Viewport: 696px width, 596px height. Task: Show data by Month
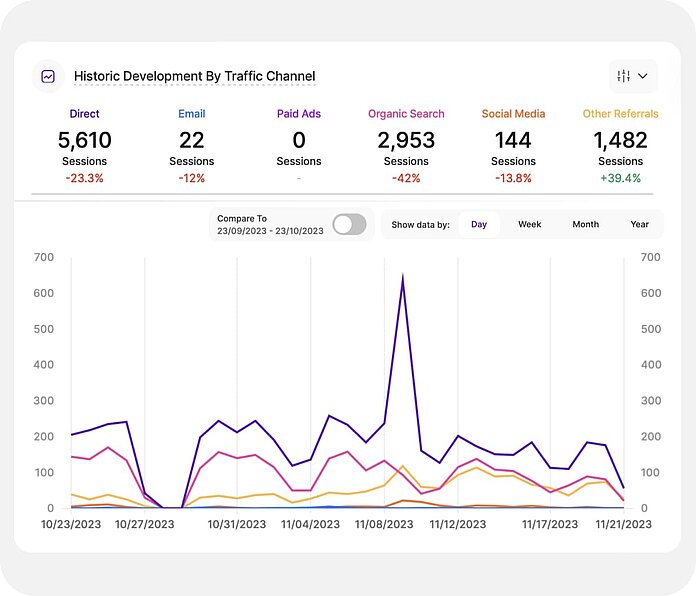click(x=585, y=224)
